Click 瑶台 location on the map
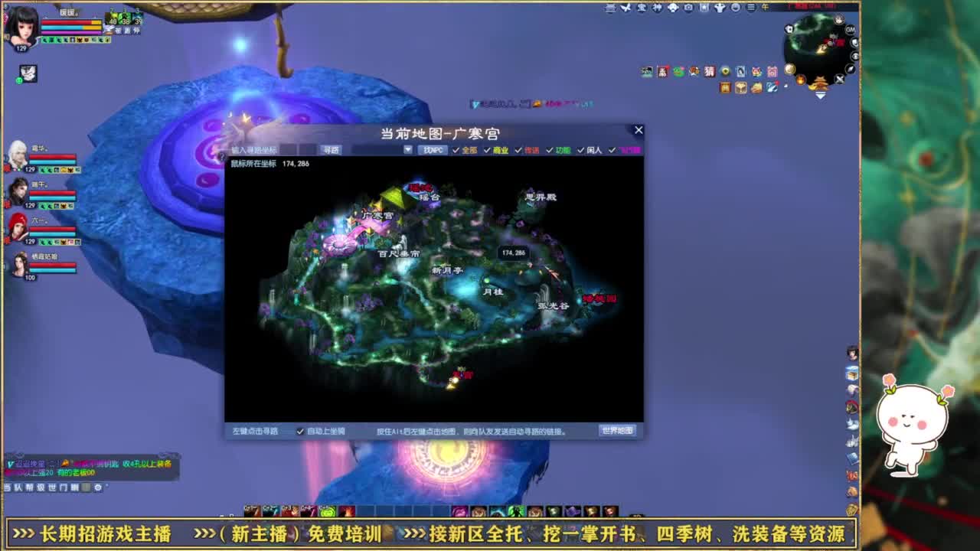The height and width of the screenshot is (551, 980). (x=430, y=197)
